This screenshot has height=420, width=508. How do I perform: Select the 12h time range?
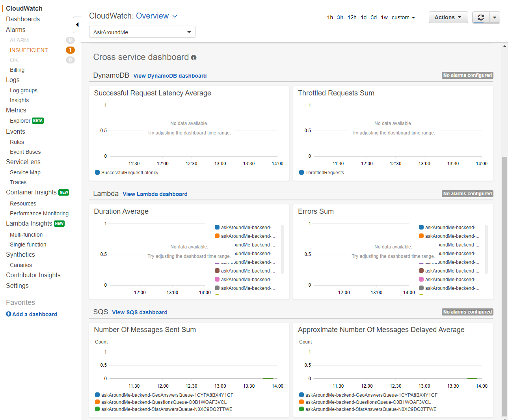(x=352, y=17)
